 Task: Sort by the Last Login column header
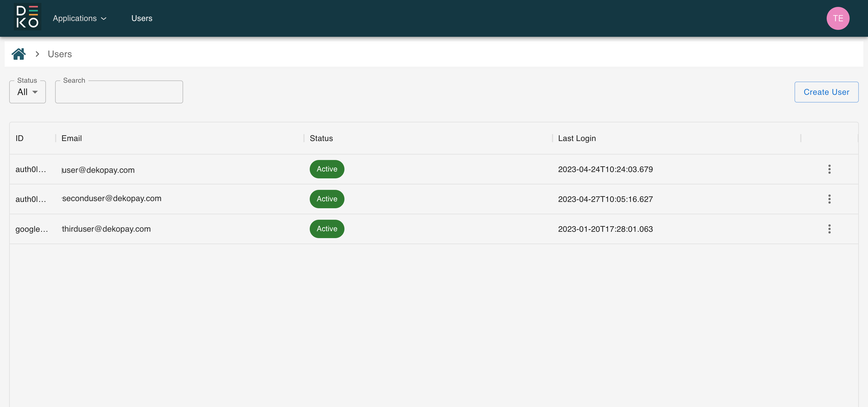577,138
